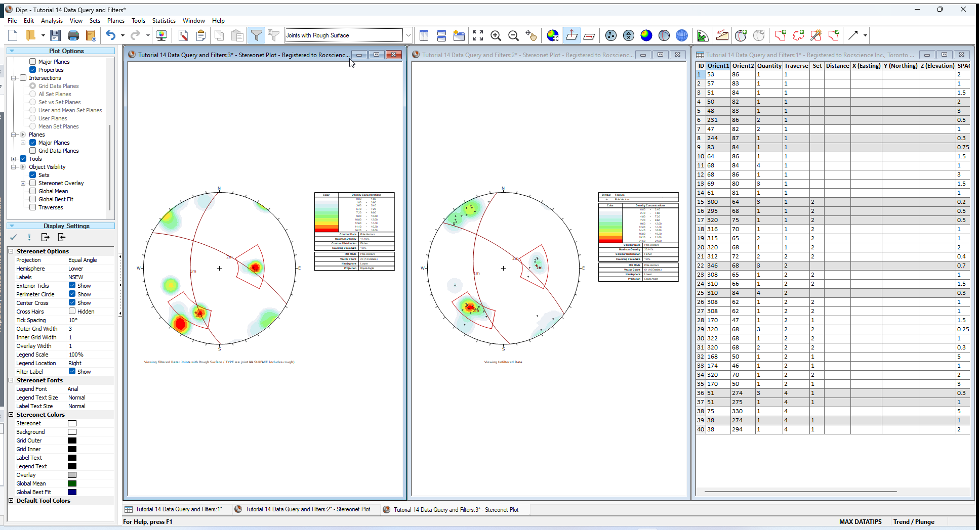The height and width of the screenshot is (530, 980).
Task: Switch to the Pole Plot view
Action: [611, 35]
